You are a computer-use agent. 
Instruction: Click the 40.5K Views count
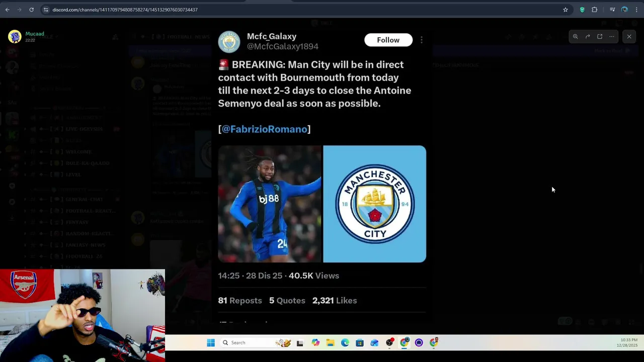tap(314, 276)
